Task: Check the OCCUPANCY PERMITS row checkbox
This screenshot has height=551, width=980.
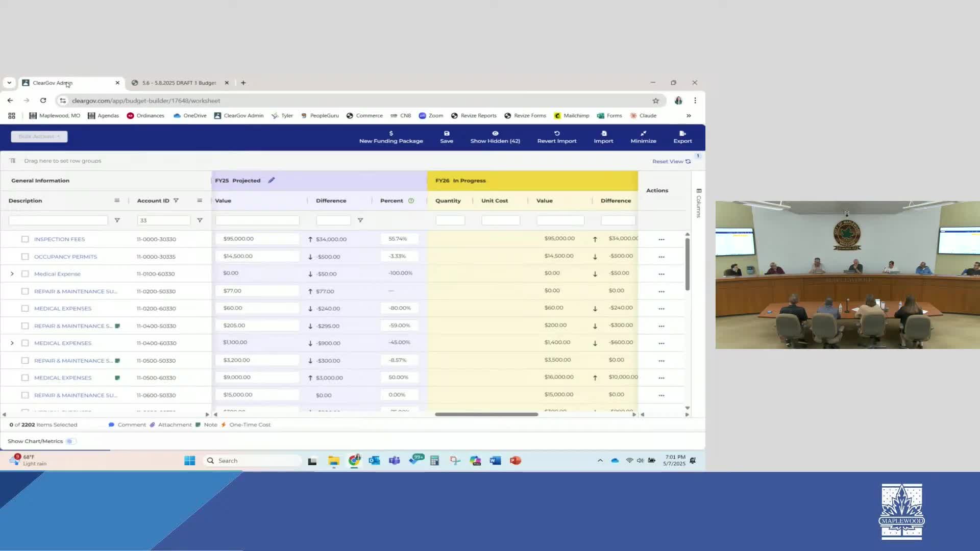Action: (25, 257)
